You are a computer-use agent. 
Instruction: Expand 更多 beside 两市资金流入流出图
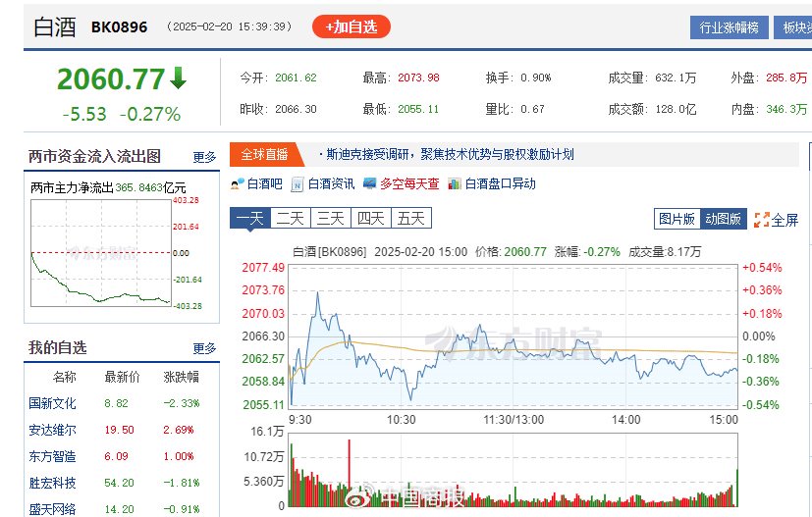pyautogui.click(x=204, y=157)
